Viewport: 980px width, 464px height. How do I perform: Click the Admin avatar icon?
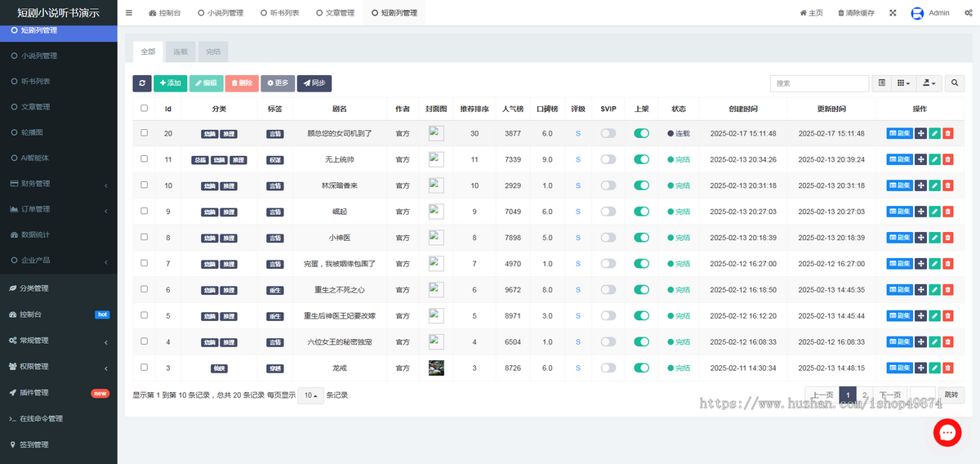[917, 13]
